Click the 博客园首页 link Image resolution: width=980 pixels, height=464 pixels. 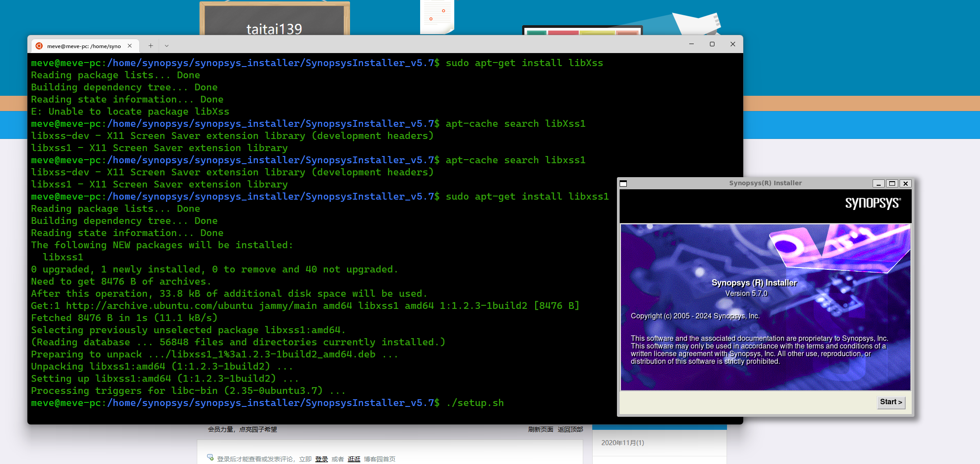point(380,459)
